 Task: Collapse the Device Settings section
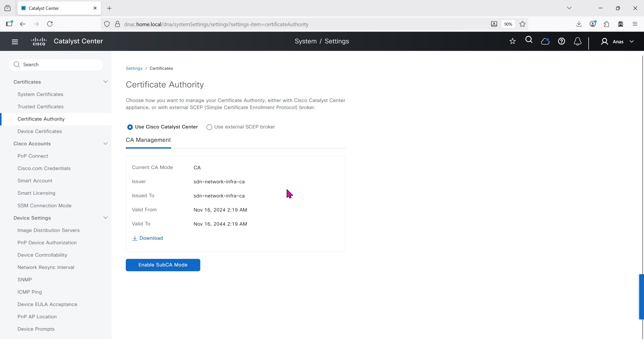click(106, 218)
